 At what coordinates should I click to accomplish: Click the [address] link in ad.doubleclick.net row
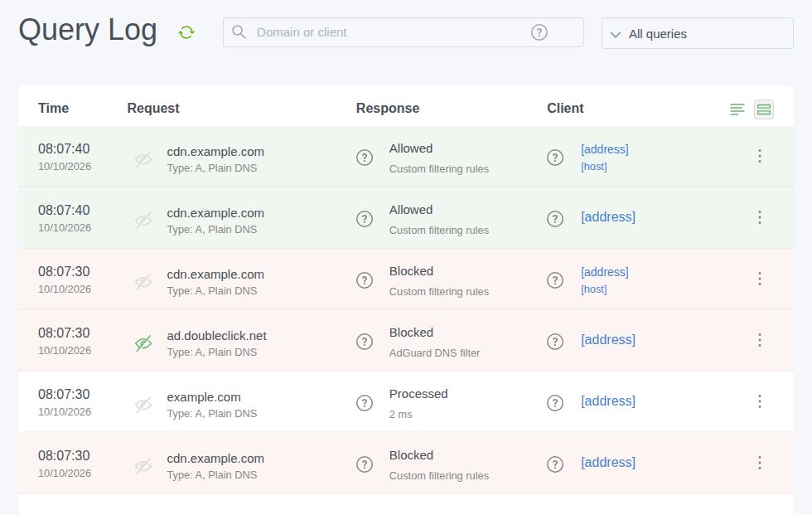[608, 340]
